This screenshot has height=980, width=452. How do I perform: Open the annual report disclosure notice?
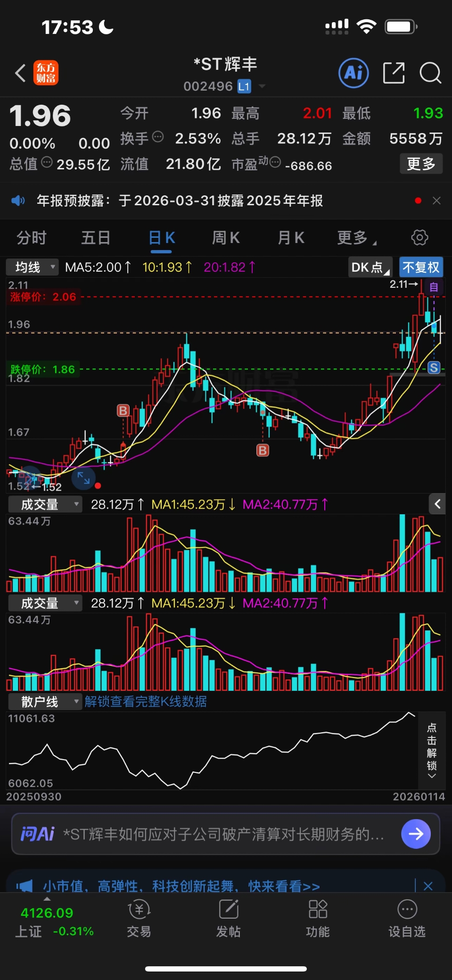point(180,201)
